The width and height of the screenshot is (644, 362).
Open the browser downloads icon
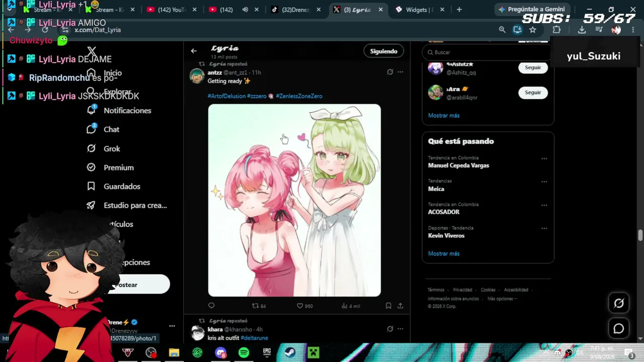click(x=582, y=30)
